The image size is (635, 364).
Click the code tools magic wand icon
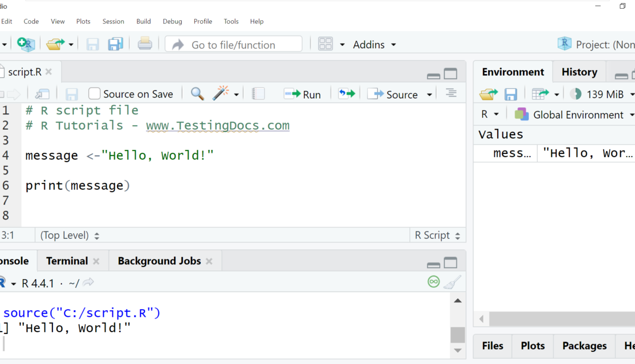[x=220, y=94]
